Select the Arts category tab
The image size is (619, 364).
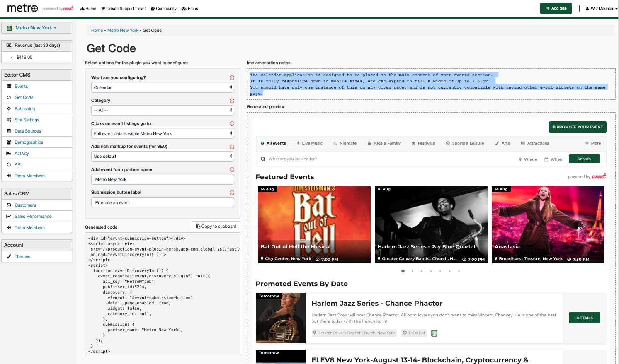tap(502, 143)
